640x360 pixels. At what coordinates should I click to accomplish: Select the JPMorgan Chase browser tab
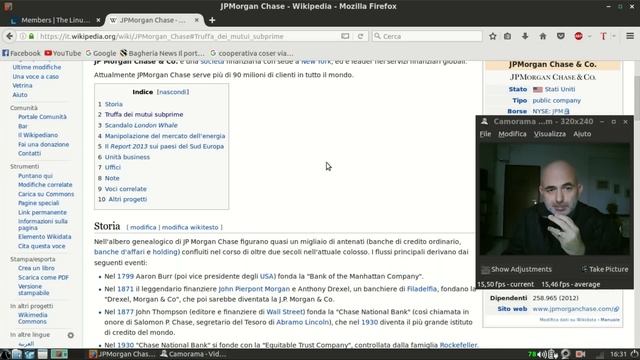coord(153,20)
